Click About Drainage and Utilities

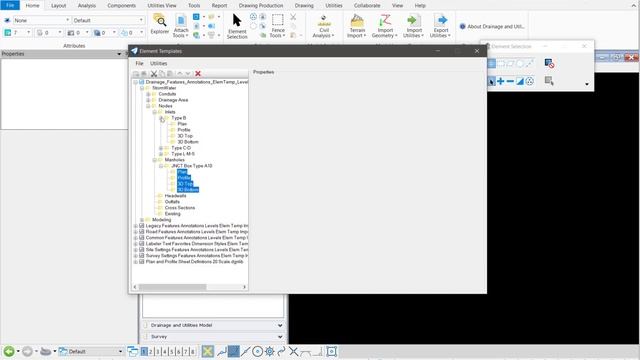click(x=492, y=27)
